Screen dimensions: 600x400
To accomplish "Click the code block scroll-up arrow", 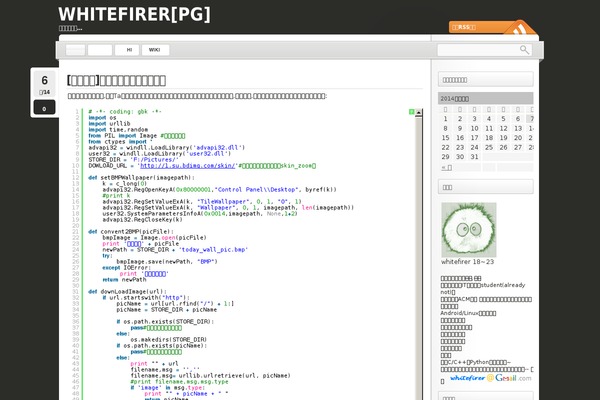I will point(419,113).
